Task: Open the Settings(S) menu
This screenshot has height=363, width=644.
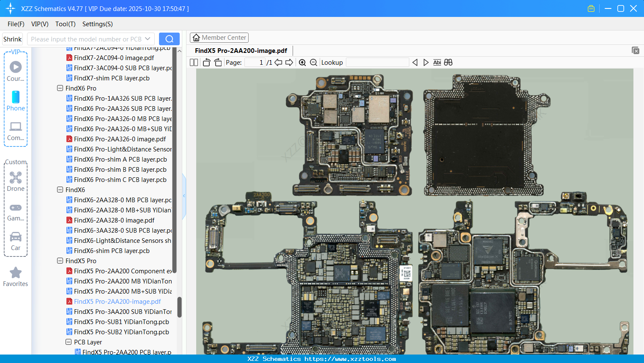Action: (x=97, y=24)
